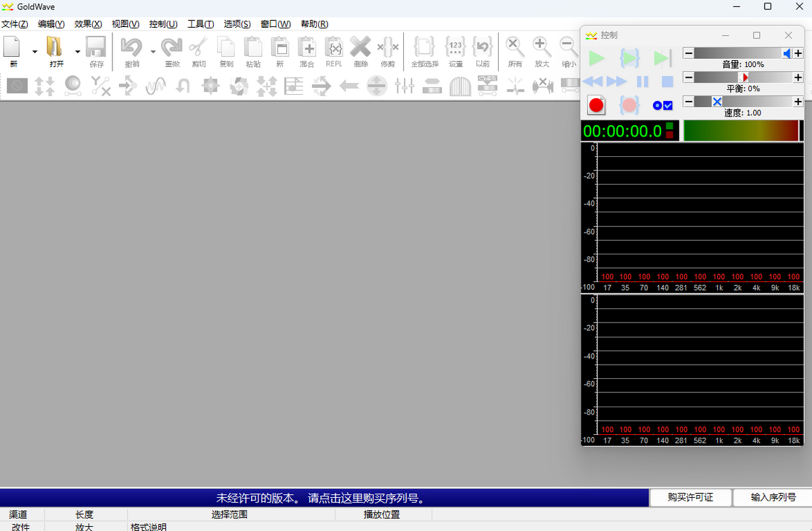This screenshot has height=531, width=812.
Task: Expand the dropdown arrow next to 新
Action: pyautogui.click(x=35, y=51)
